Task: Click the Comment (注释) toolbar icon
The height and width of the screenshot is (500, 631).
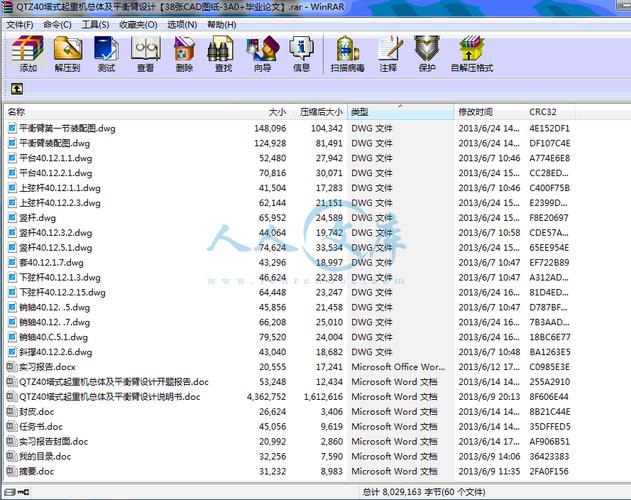Action: (x=388, y=54)
